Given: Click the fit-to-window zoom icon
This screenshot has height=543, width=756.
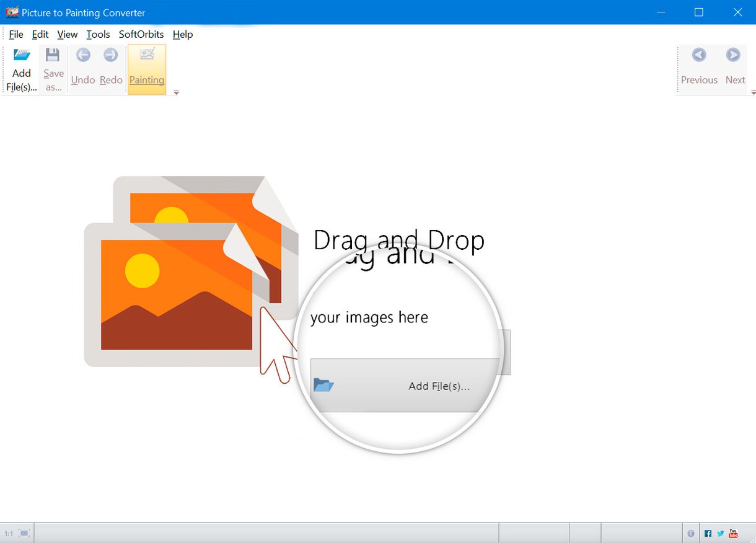Looking at the screenshot, I should (24, 532).
